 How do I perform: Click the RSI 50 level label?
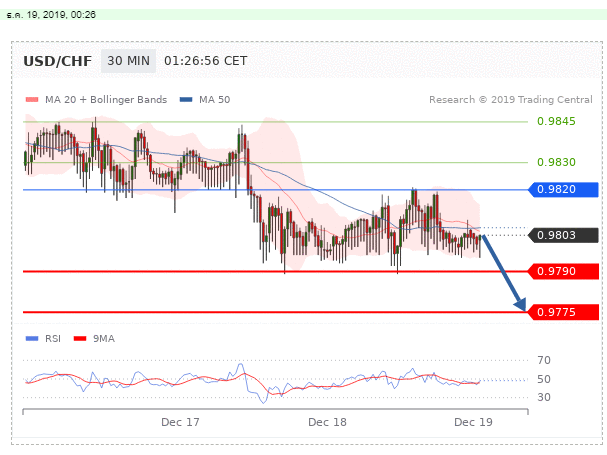(x=544, y=379)
